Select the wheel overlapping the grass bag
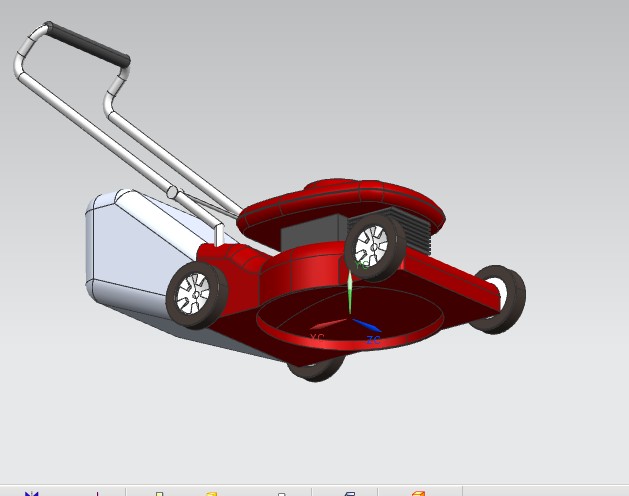 [x=196, y=295]
